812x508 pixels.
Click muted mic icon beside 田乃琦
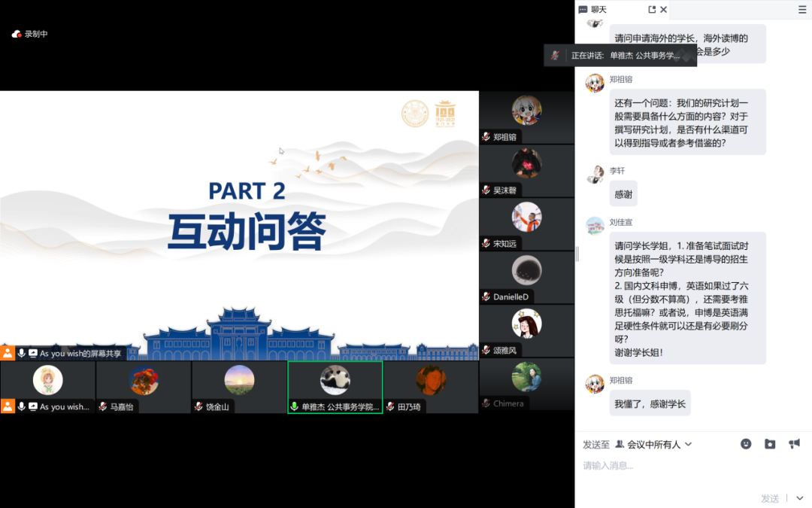(x=390, y=406)
